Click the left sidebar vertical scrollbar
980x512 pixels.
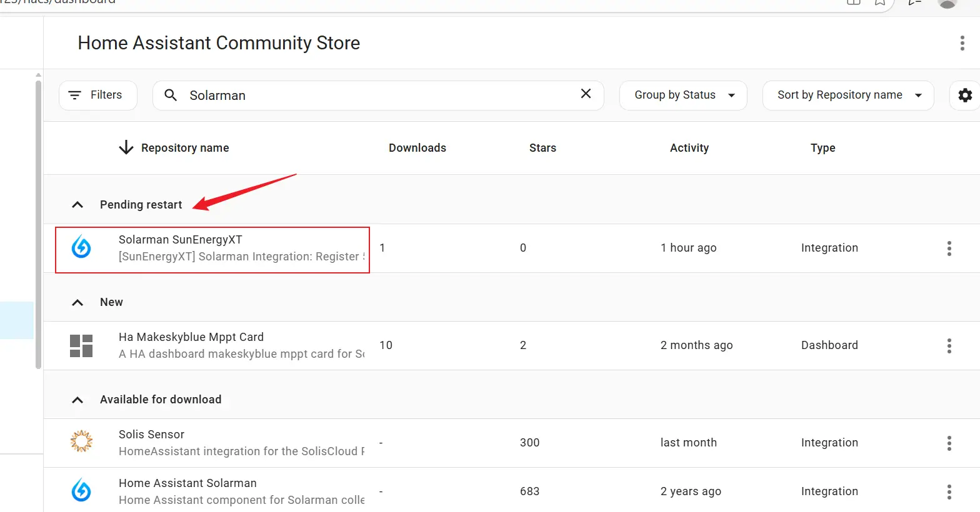[x=38, y=225]
